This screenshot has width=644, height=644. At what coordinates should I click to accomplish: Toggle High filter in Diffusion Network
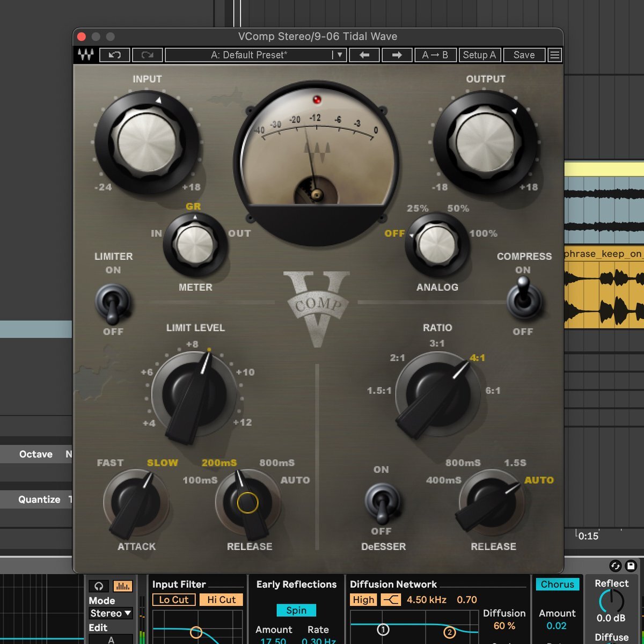[363, 600]
